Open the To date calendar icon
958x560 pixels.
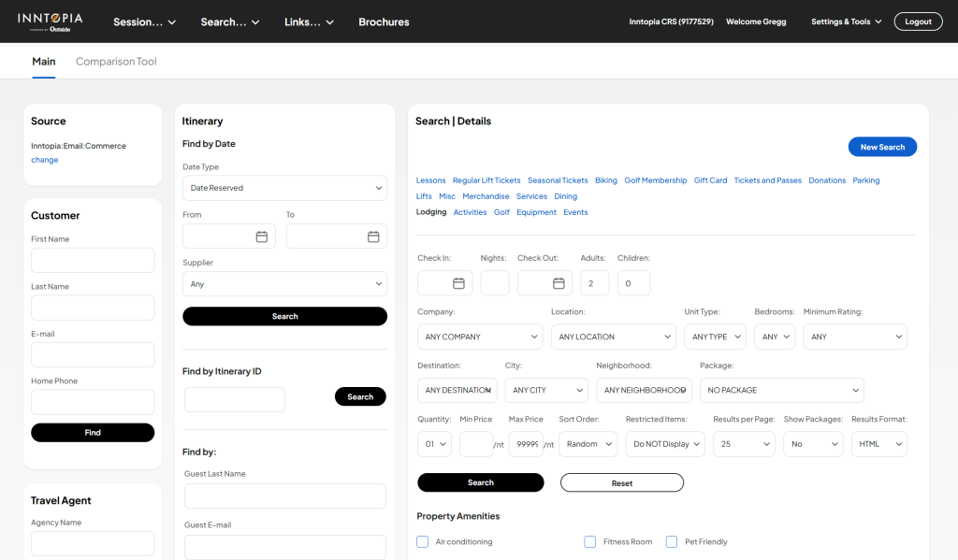coord(373,237)
